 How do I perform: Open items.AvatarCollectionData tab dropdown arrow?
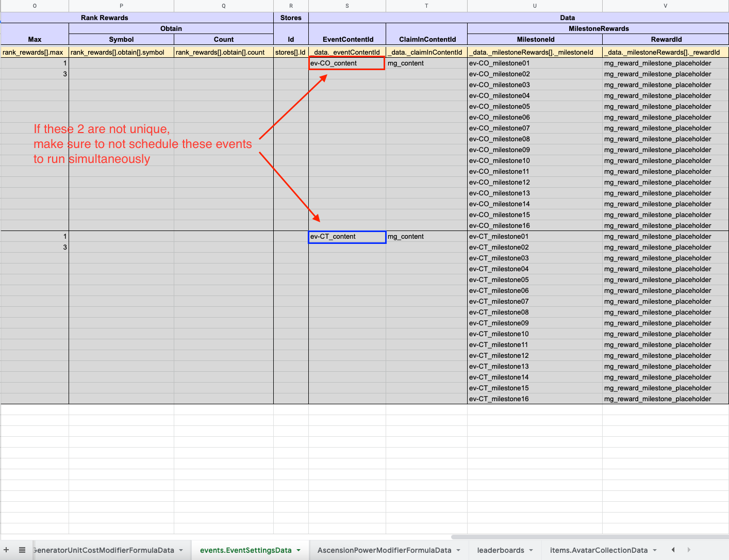pyautogui.click(x=655, y=550)
